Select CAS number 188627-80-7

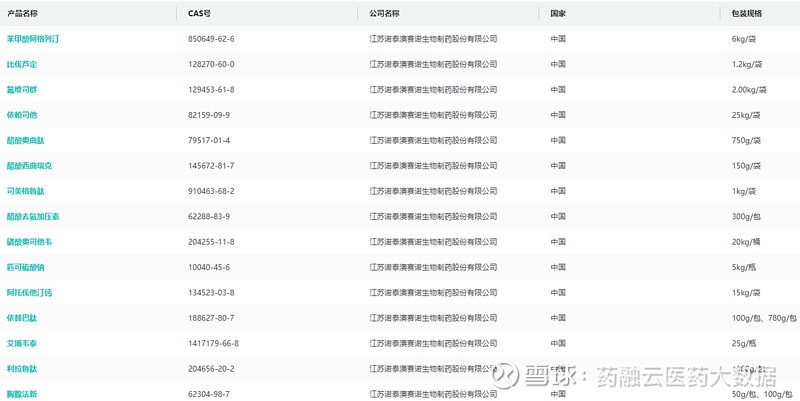pyautogui.click(x=211, y=318)
